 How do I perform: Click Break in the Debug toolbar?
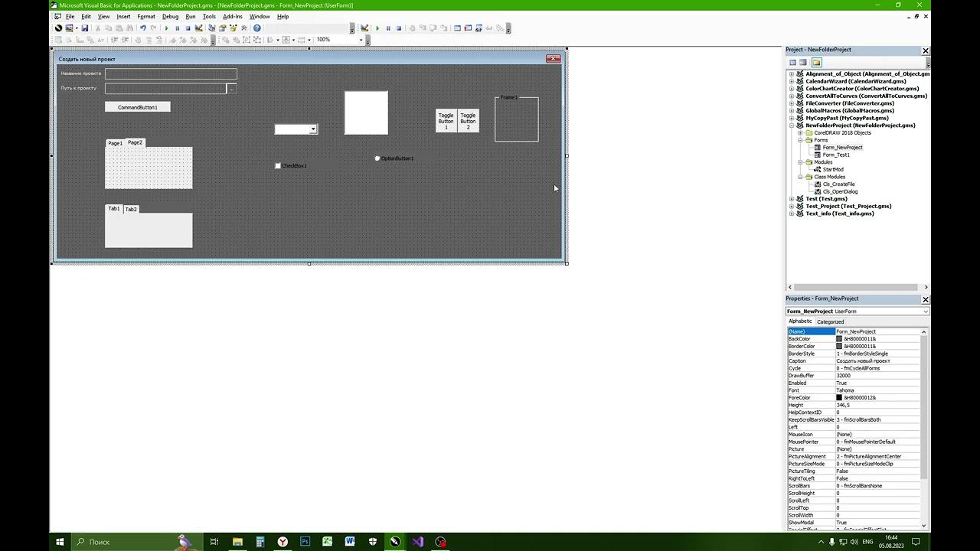pos(388,28)
